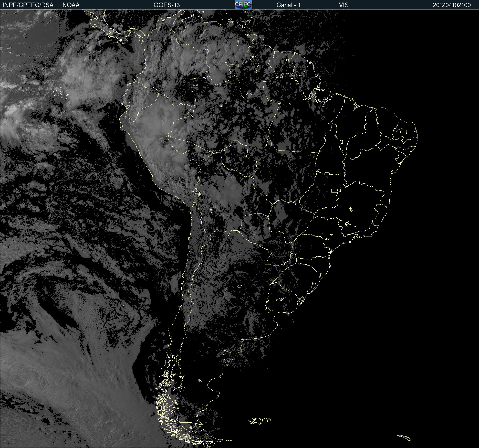The height and width of the screenshot is (448, 479).
Task: Click the NOAA label in header
Action: click(71, 5)
